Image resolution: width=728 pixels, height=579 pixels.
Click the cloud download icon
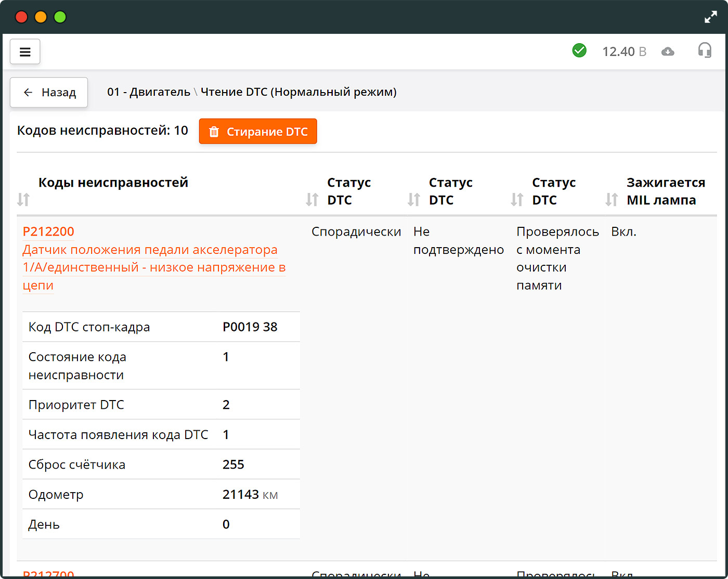pos(668,52)
